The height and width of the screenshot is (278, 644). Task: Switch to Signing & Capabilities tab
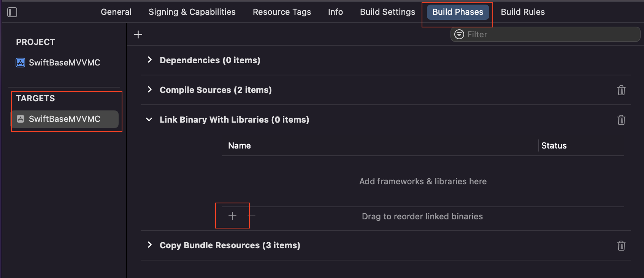[192, 12]
